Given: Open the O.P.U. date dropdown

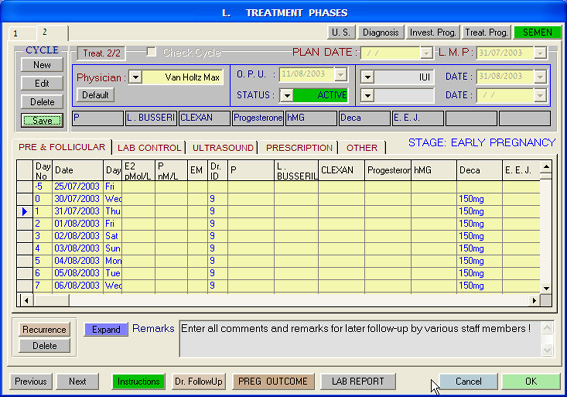Looking at the screenshot, I should coord(341,74).
